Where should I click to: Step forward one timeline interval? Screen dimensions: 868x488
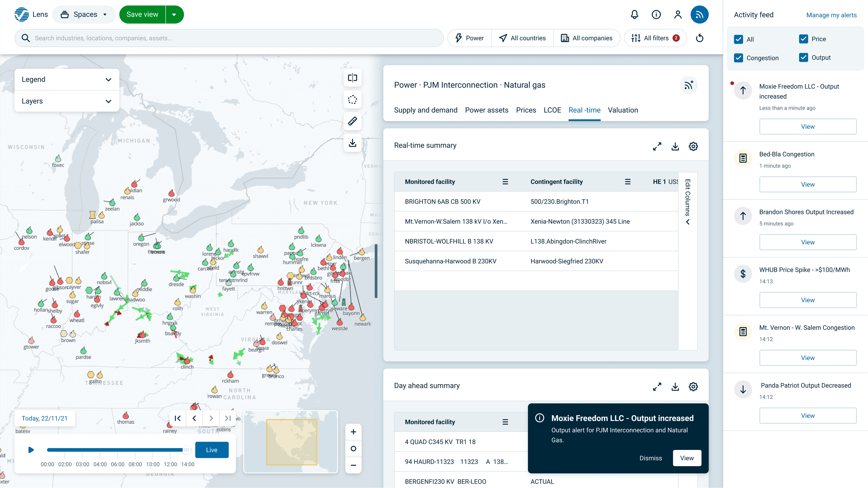[x=211, y=418]
